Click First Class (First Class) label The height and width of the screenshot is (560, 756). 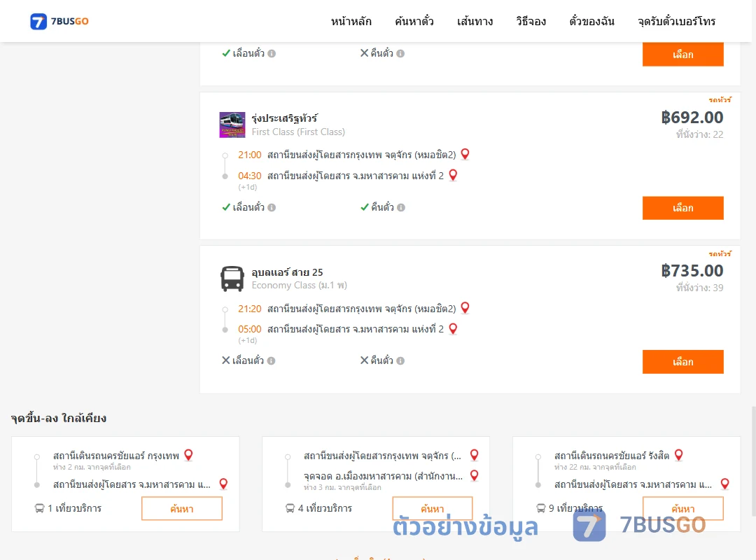[x=298, y=132]
